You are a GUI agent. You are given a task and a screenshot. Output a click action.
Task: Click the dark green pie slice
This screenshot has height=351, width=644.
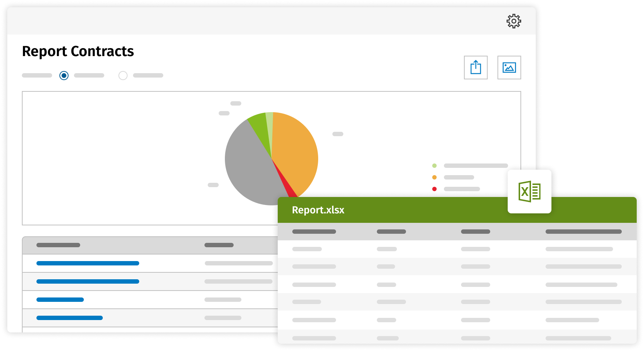(259, 127)
